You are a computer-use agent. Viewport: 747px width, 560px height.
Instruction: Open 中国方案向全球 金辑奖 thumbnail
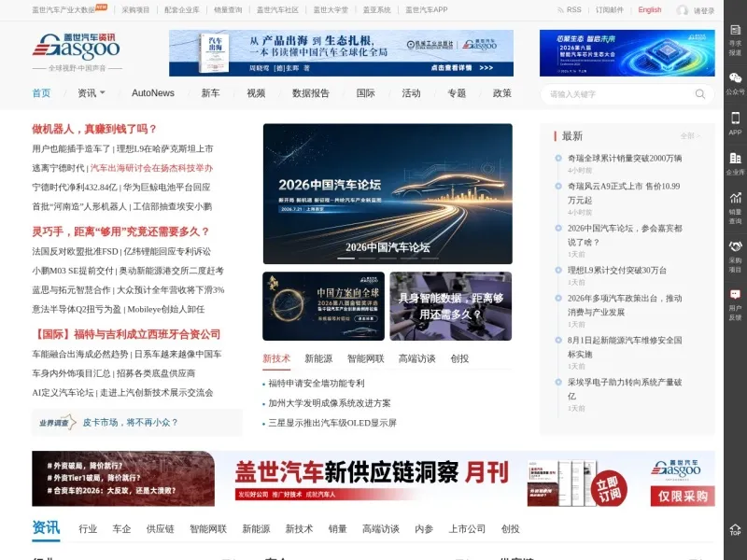(x=323, y=306)
